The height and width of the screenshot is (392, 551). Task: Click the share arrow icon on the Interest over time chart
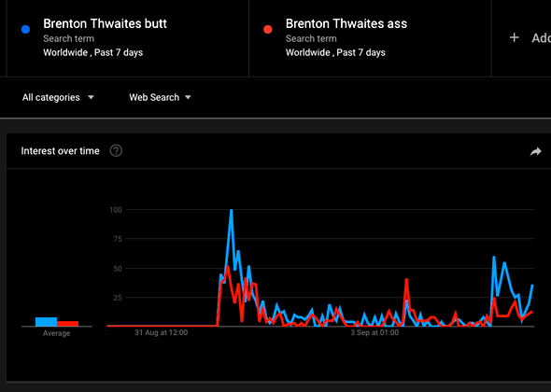(x=535, y=151)
